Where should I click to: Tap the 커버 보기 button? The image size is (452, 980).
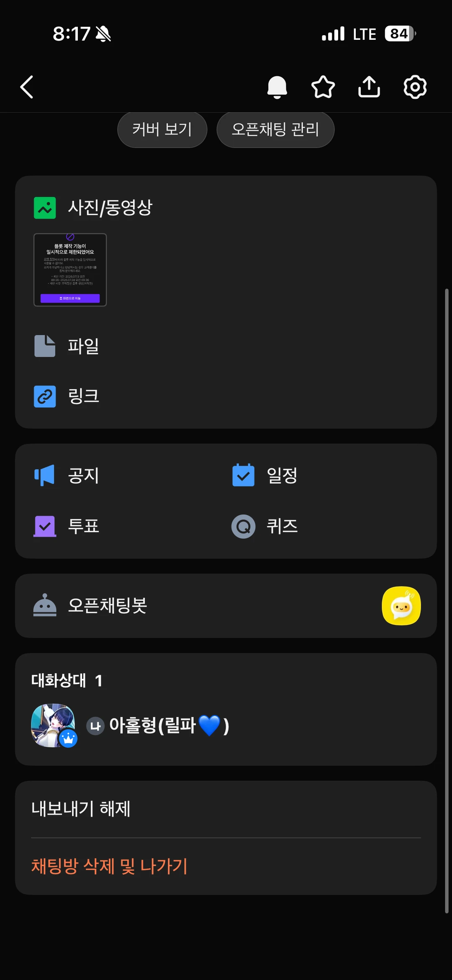point(162,129)
